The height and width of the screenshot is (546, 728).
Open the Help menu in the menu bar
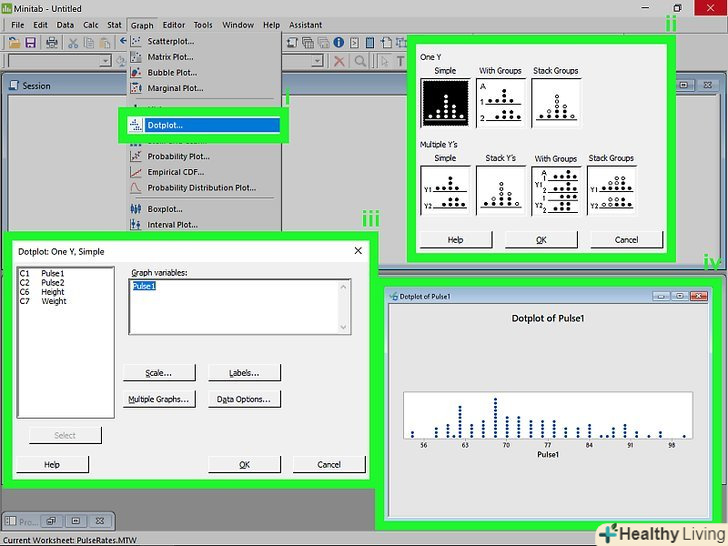(x=271, y=25)
